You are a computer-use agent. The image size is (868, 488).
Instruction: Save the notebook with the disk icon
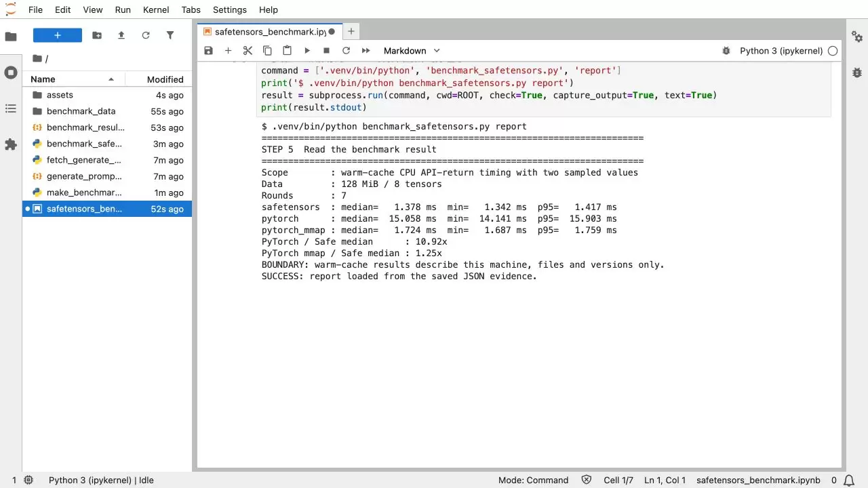pos(208,51)
